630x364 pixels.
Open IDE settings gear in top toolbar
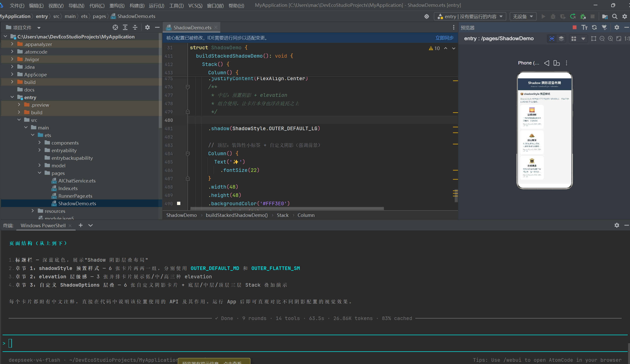click(x=625, y=16)
